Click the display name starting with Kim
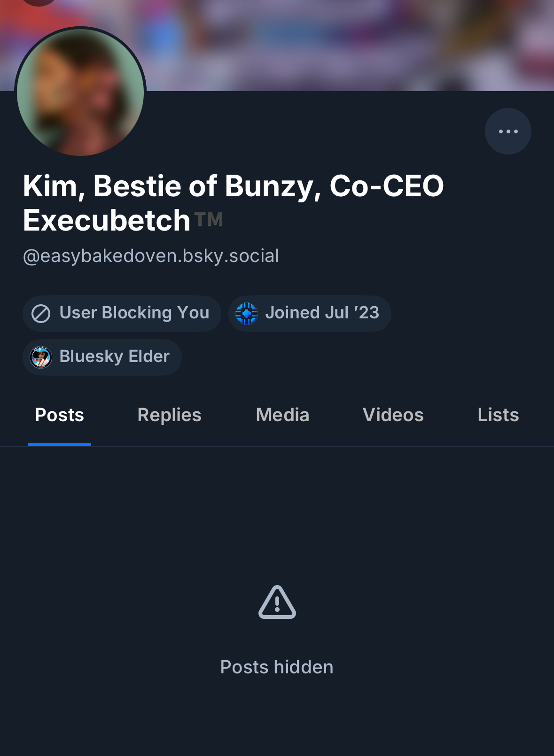 coord(233,186)
